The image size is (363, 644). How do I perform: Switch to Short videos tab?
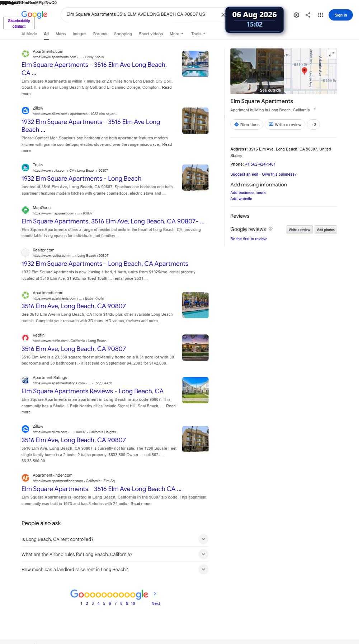point(151,34)
